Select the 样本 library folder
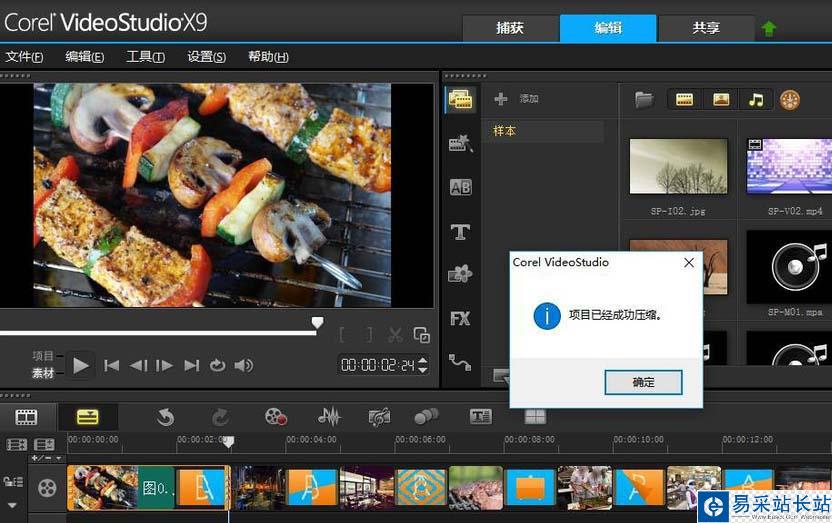832x523 pixels. [x=544, y=131]
